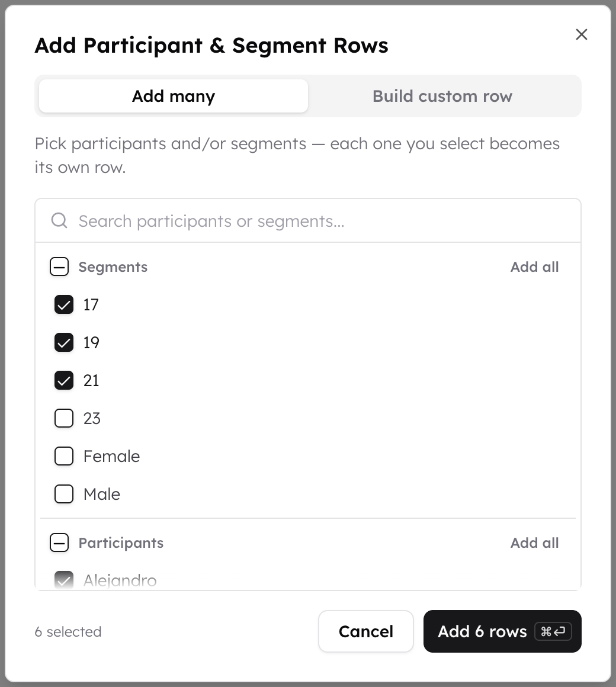Check segment 23
616x687 pixels.
pos(64,419)
